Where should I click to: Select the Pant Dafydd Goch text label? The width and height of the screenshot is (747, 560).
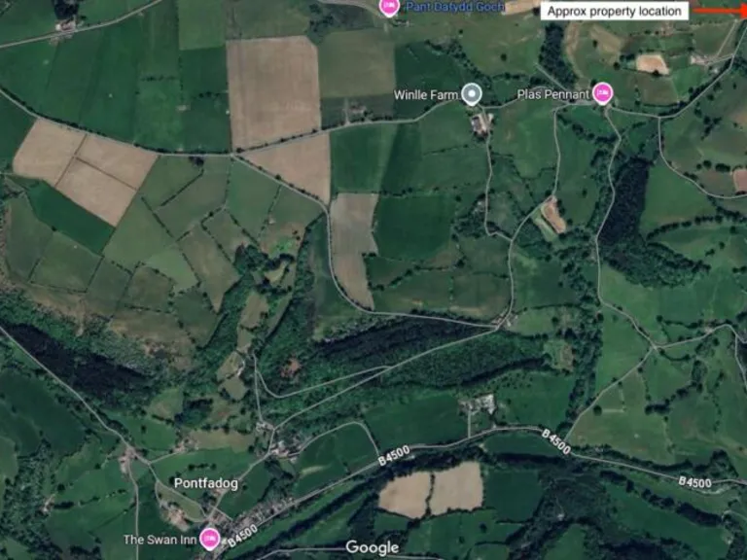tap(454, 7)
